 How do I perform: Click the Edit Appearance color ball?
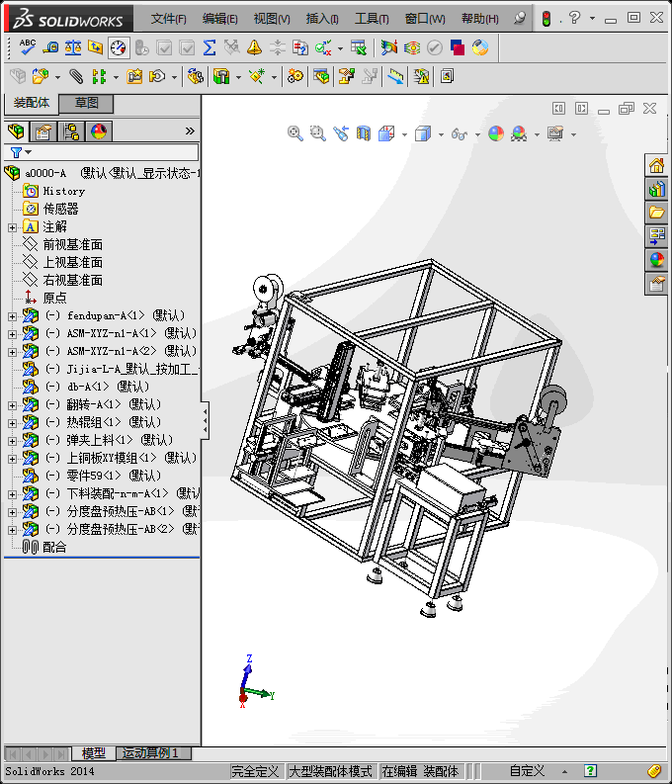point(496,133)
